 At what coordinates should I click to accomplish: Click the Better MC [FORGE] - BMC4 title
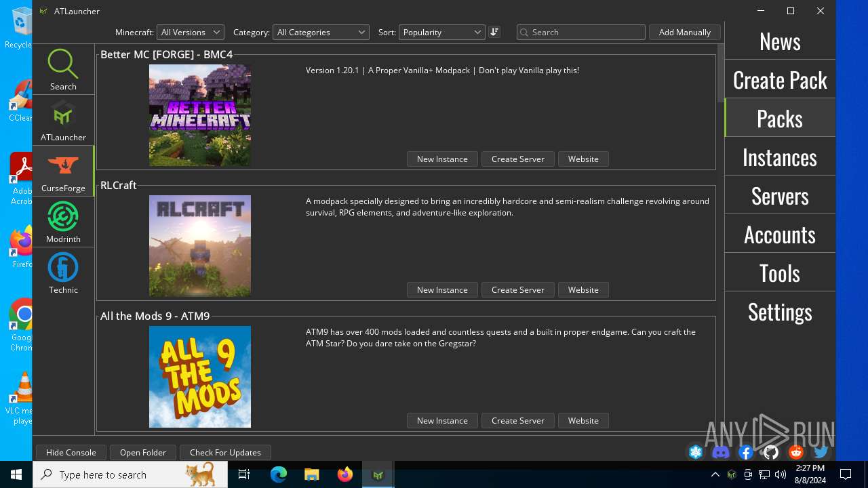(x=167, y=54)
